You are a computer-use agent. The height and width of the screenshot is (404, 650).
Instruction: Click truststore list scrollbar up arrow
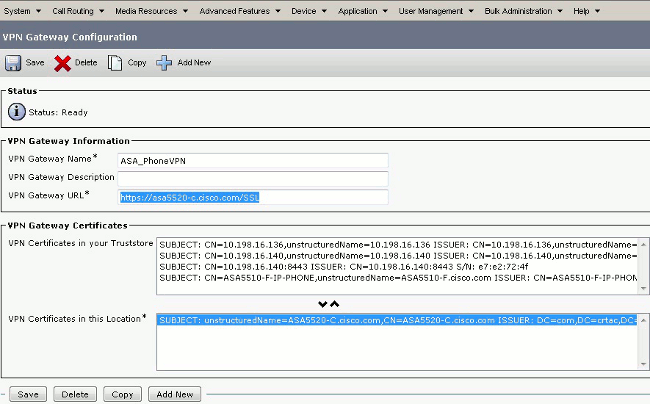pos(643,244)
